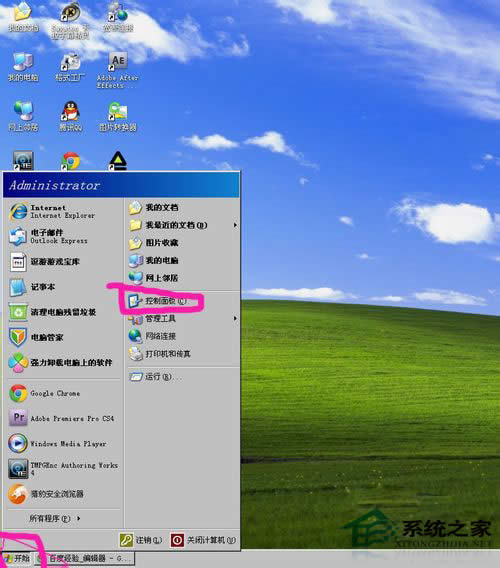Open 我的文档 in Start menu right column

pos(183,208)
